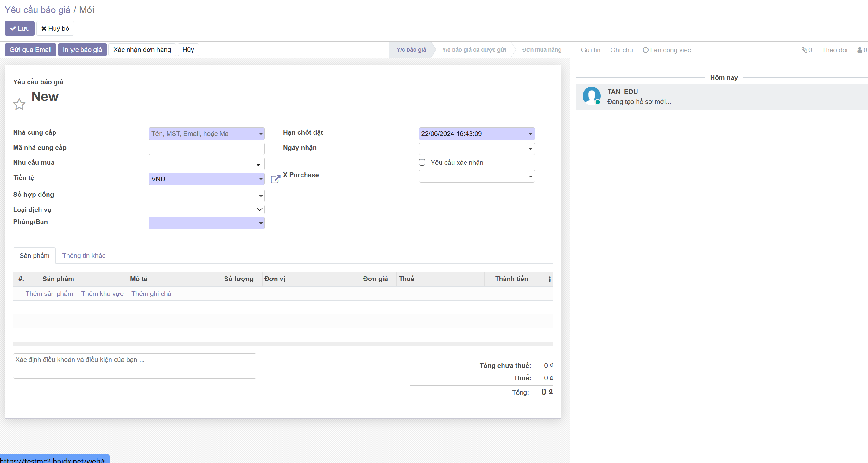Switch to the Thông tin khác tab

[84, 256]
